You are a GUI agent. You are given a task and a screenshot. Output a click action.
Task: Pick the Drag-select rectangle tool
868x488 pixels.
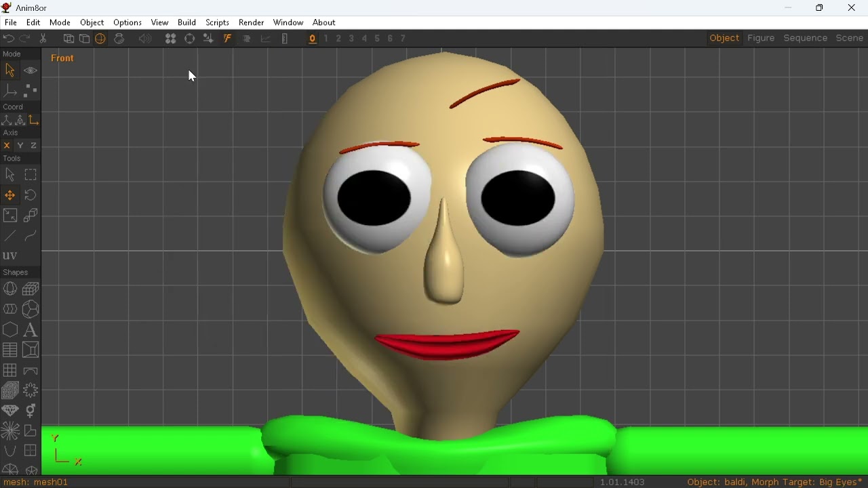click(31, 175)
